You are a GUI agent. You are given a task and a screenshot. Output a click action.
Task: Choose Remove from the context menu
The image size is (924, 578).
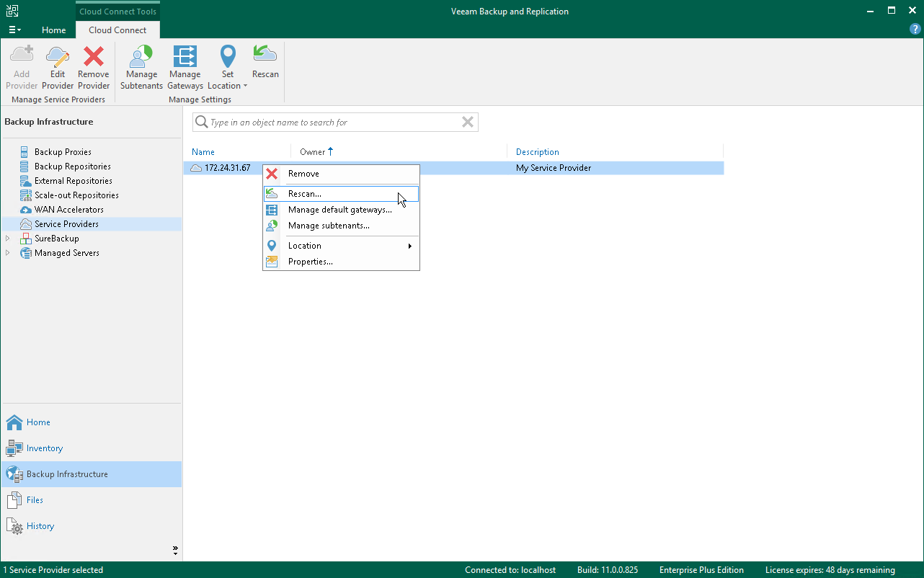pyautogui.click(x=341, y=174)
